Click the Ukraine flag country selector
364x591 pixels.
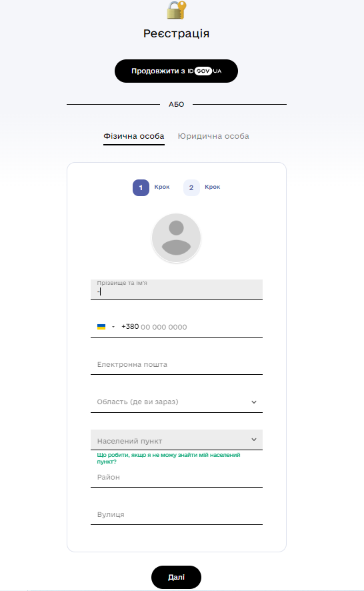101,327
